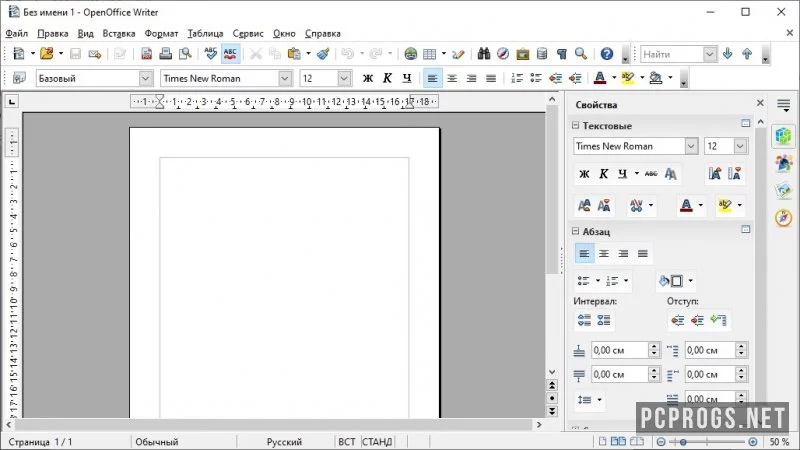The height and width of the screenshot is (450, 800).
Task: Open the Вставка menu
Action: [x=119, y=34]
